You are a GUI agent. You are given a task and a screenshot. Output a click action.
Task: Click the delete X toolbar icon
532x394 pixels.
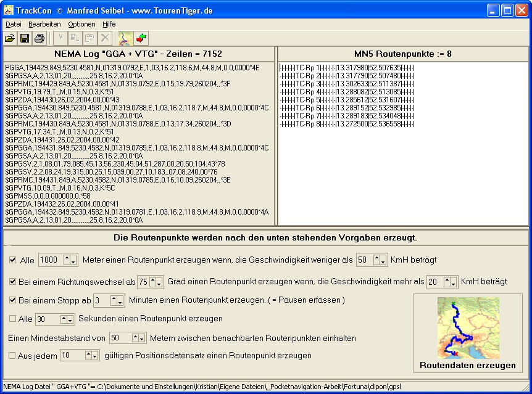coord(104,38)
